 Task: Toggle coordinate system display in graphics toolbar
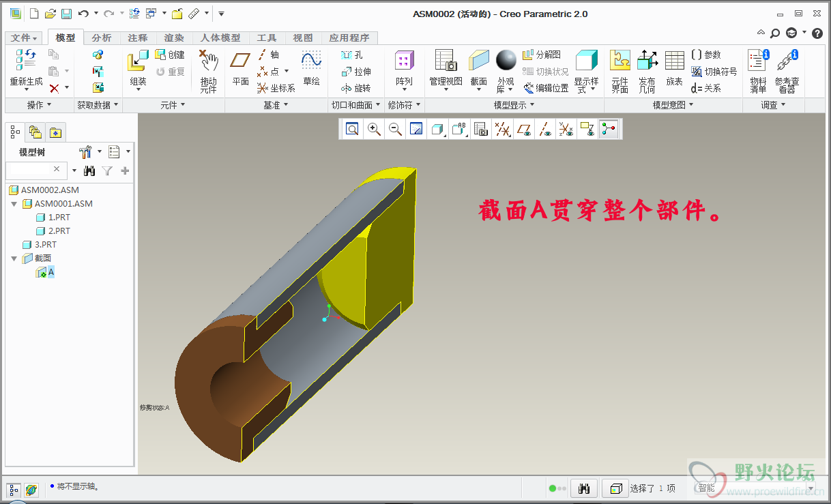tap(566, 129)
